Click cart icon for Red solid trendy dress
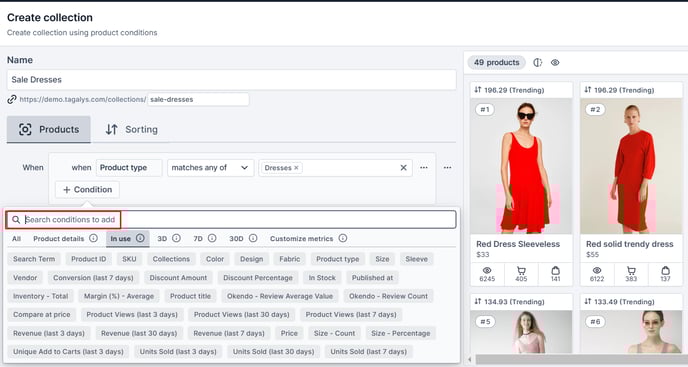 click(631, 270)
